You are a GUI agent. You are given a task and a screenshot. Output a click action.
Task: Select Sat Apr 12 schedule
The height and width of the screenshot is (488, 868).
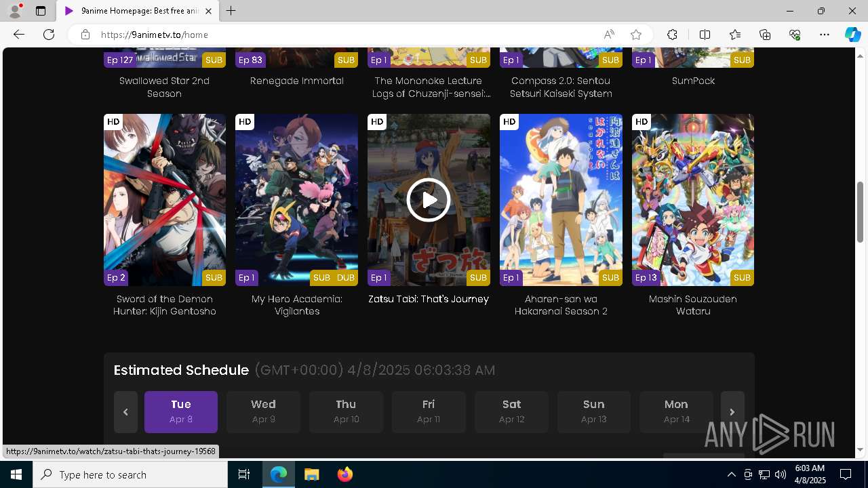[511, 412]
